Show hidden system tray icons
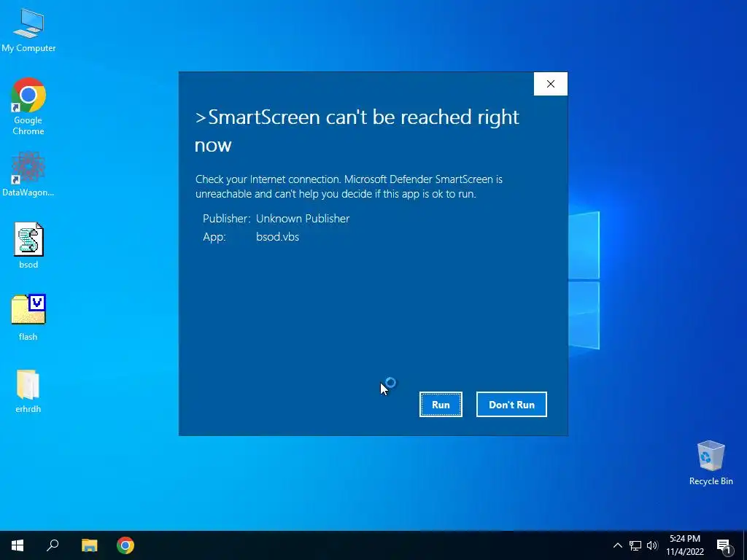The width and height of the screenshot is (747, 560). click(617, 545)
